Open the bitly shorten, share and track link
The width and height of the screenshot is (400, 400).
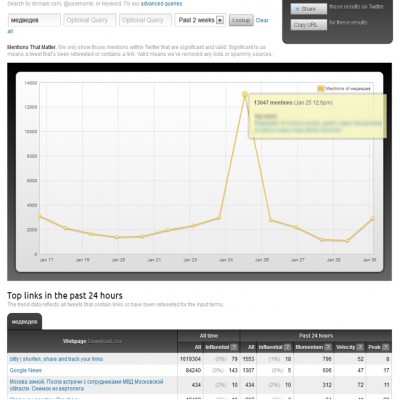pos(56,359)
